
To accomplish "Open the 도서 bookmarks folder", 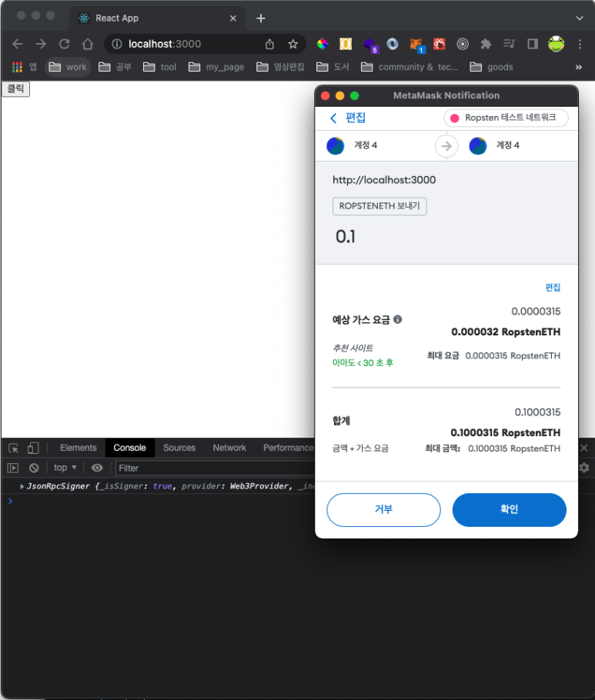I will coord(333,67).
